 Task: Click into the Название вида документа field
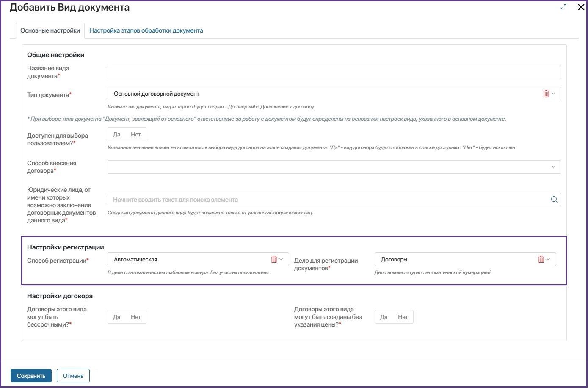334,72
